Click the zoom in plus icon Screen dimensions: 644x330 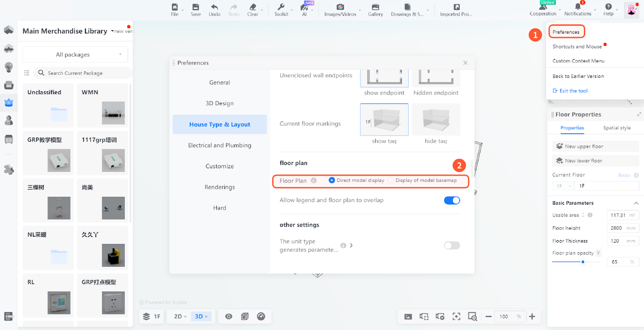[532, 317]
